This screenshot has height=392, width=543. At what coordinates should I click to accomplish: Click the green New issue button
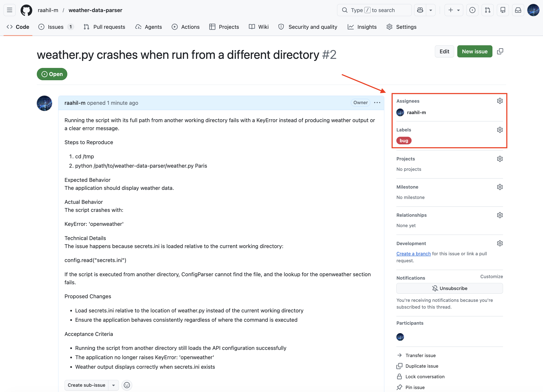pyautogui.click(x=474, y=51)
